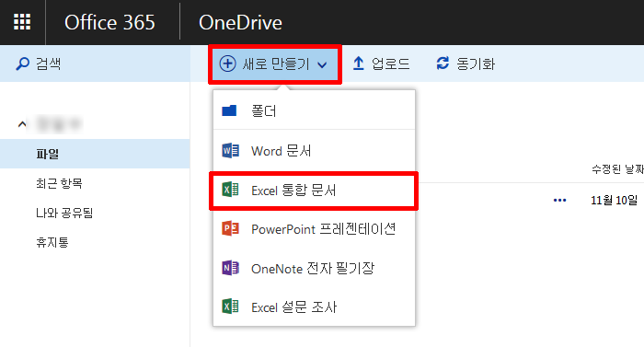The width and height of the screenshot is (644, 347).
Task: Choose PowerPoint 프레젠테이션 menu item
Action: point(315,229)
